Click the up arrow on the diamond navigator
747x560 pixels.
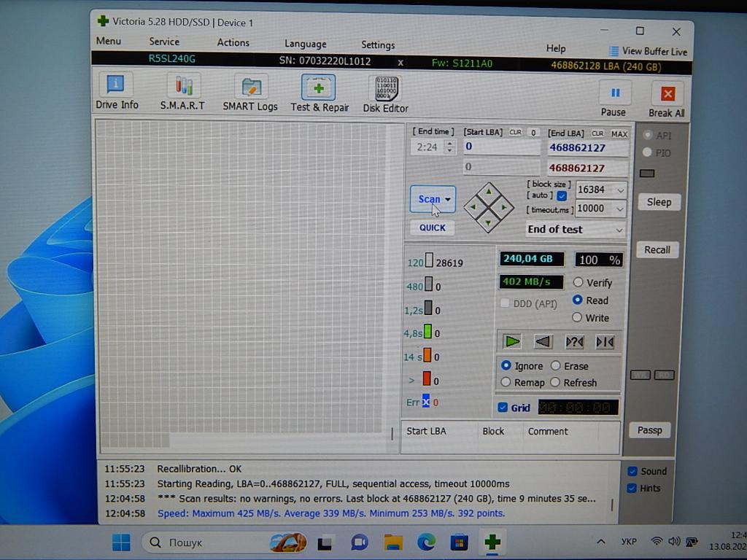click(x=488, y=192)
